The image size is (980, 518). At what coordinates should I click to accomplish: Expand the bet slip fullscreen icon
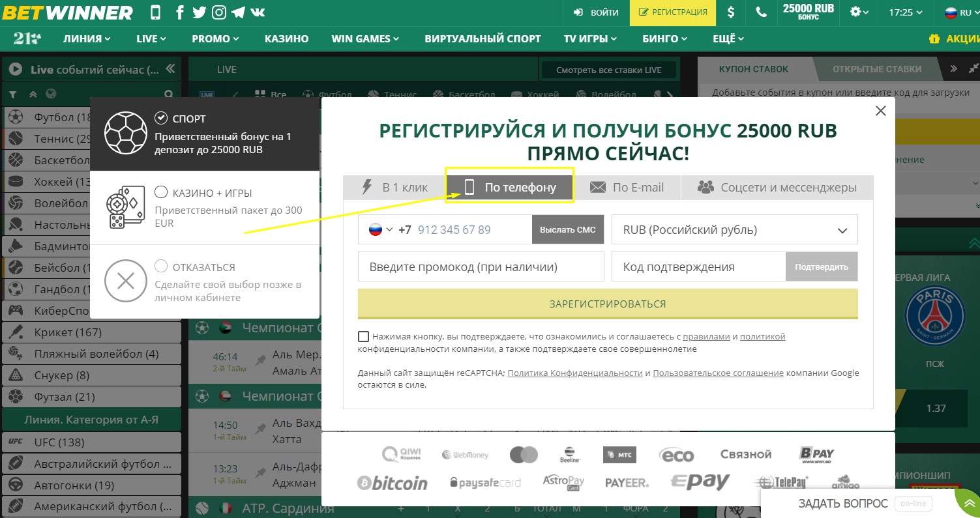(x=973, y=69)
